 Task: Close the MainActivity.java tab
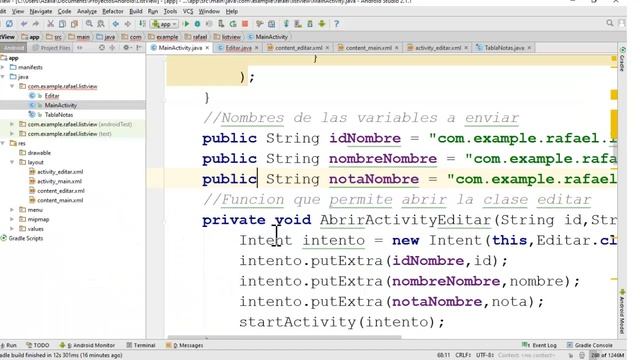point(207,48)
